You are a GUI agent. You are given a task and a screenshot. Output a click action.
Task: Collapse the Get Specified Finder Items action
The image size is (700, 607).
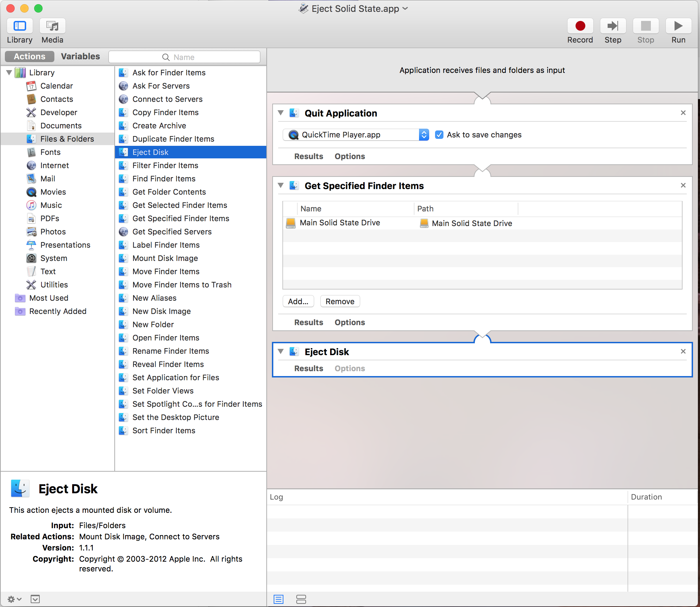click(281, 186)
